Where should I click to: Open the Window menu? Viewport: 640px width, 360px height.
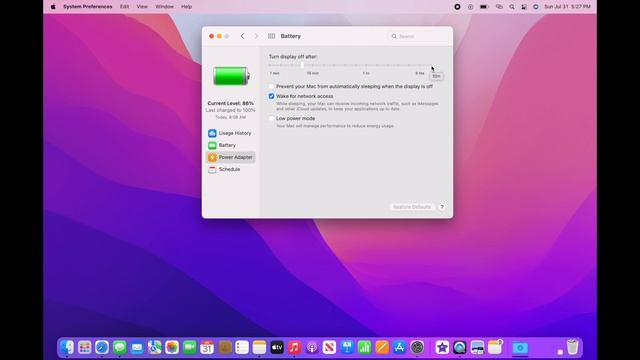tap(164, 7)
